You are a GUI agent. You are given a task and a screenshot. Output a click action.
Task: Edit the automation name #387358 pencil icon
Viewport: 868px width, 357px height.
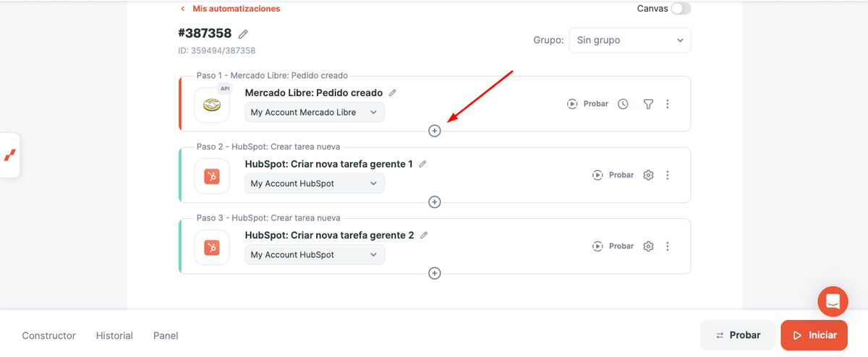pos(243,34)
